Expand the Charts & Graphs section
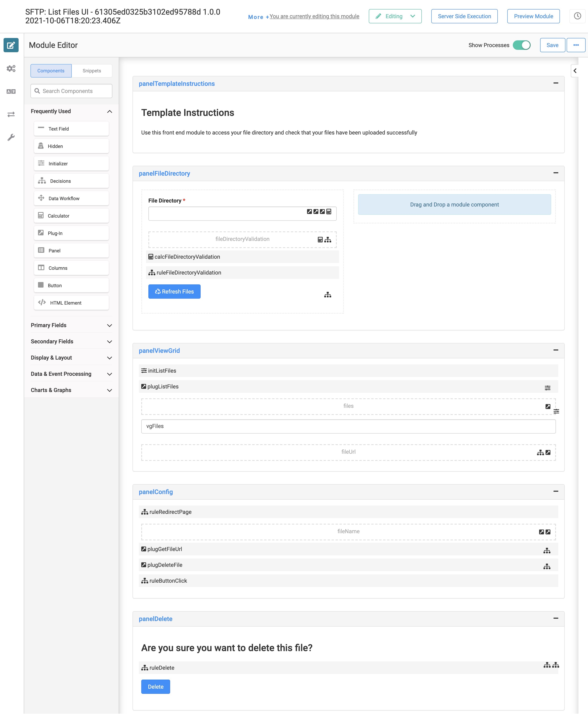Image resolution: width=588 pixels, height=714 pixels. (71, 390)
